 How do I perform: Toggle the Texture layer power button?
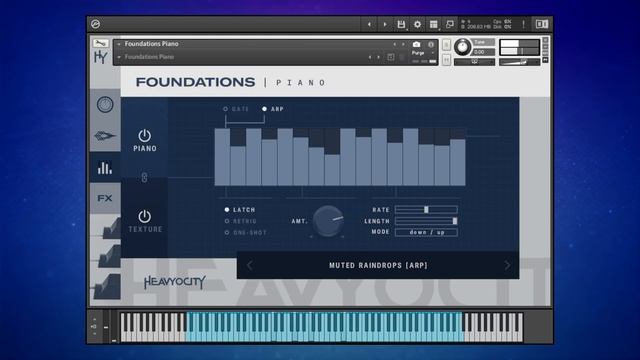144,216
